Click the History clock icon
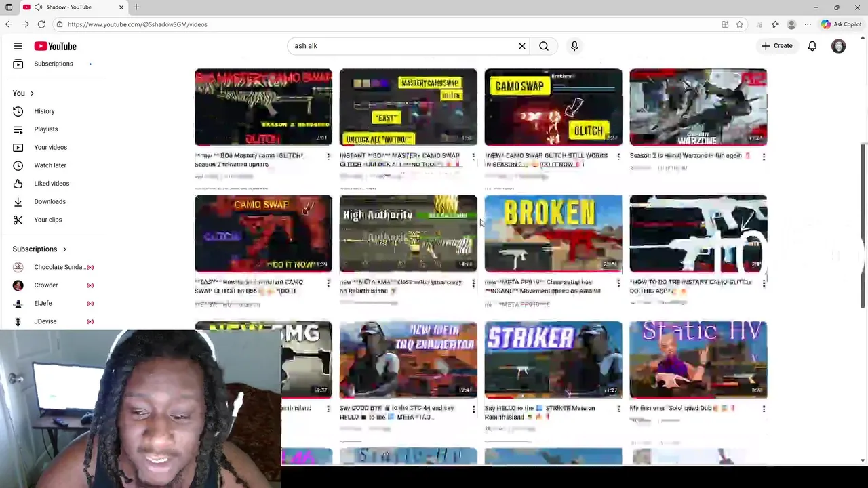Viewport: 868px width, 488px height. (18, 111)
